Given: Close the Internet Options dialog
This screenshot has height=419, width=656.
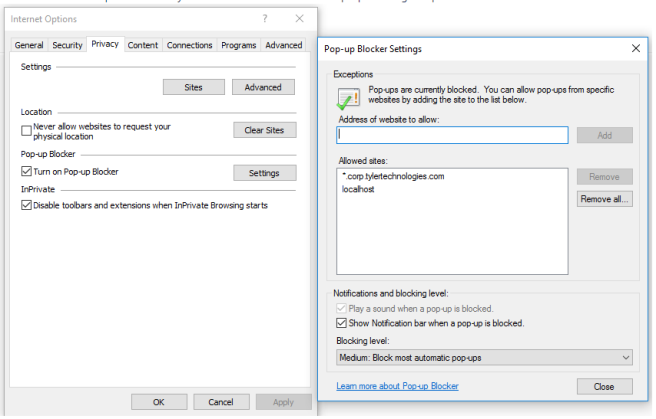Looking at the screenshot, I should (x=299, y=19).
